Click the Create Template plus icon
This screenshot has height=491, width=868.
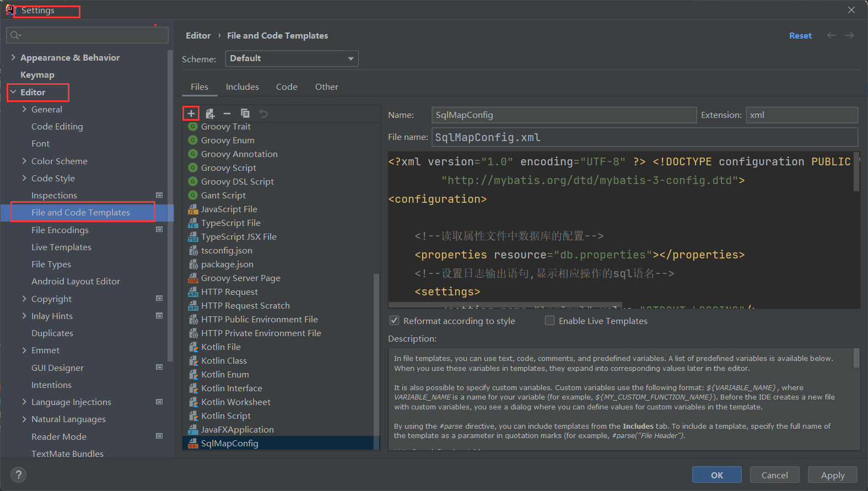191,114
